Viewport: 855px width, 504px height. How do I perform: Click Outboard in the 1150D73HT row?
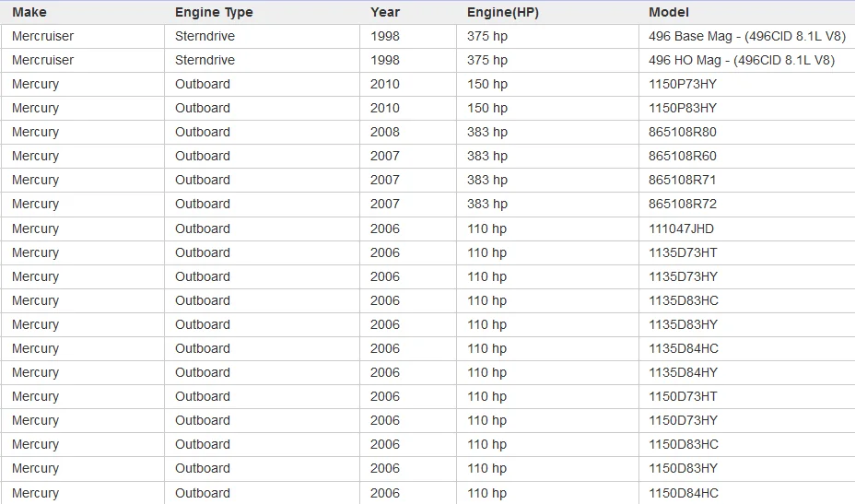coord(203,396)
